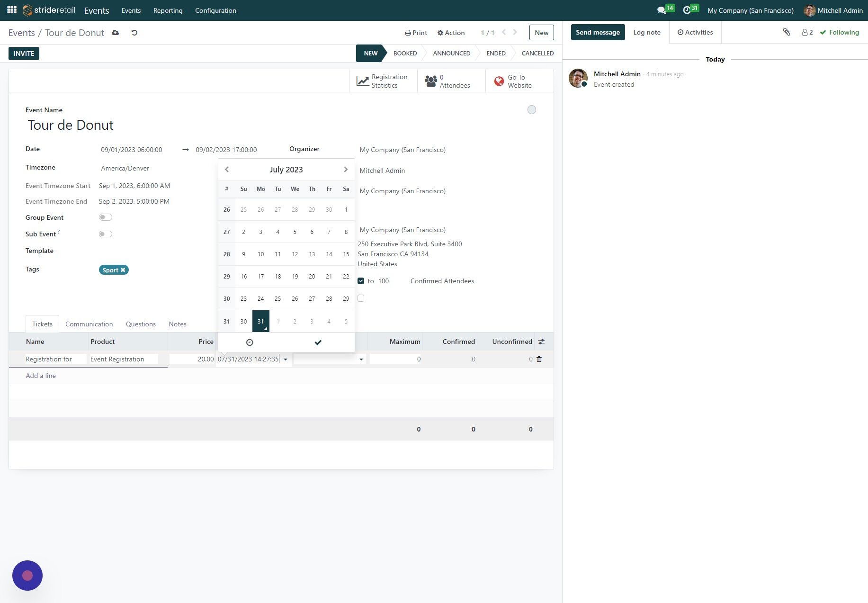
Task: Open Registration Statistics chart button
Action: tap(383, 81)
